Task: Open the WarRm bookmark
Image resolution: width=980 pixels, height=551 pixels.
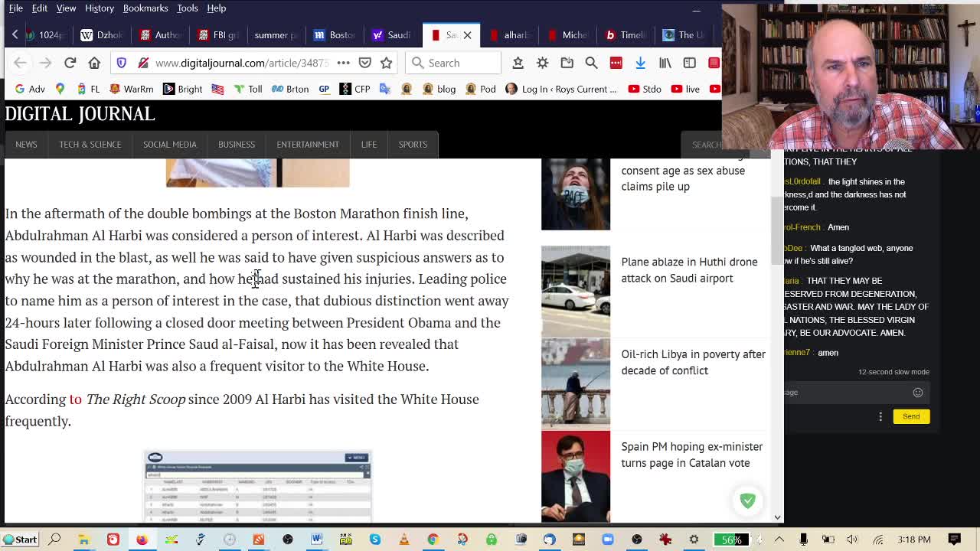Action: tap(131, 89)
